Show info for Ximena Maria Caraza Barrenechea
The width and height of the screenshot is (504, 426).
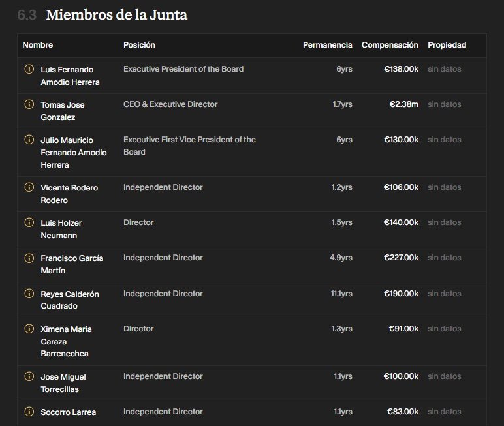(29, 329)
